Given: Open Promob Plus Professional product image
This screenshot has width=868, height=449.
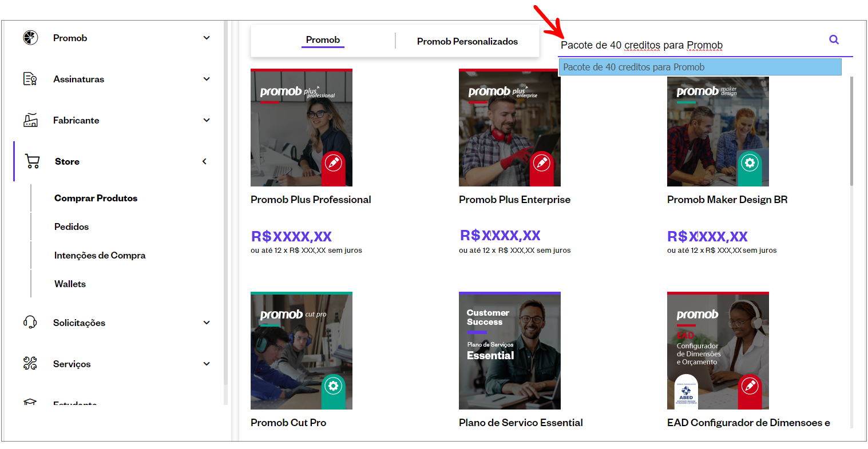Looking at the screenshot, I should pyautogui.click(x=302, y=128).
